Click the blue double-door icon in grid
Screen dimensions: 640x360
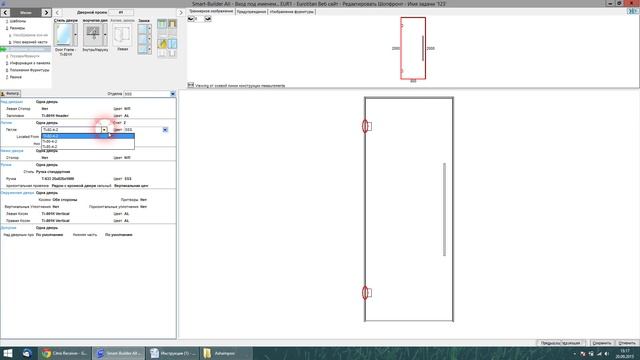coord(172,43)
